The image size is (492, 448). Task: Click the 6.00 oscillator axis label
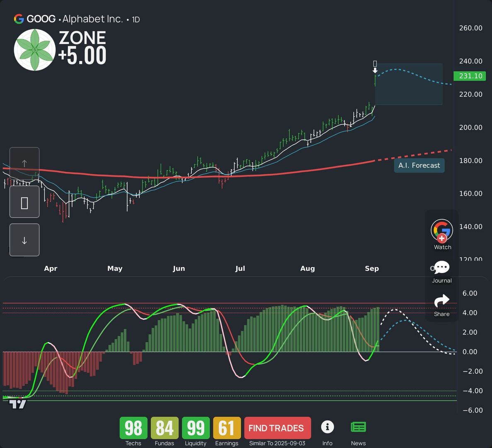[470, 293]
